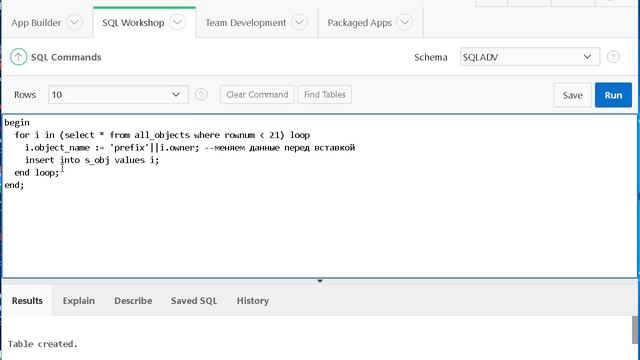
Task: Click the line starting 'for i in (select'
Action: coord(162,135)
